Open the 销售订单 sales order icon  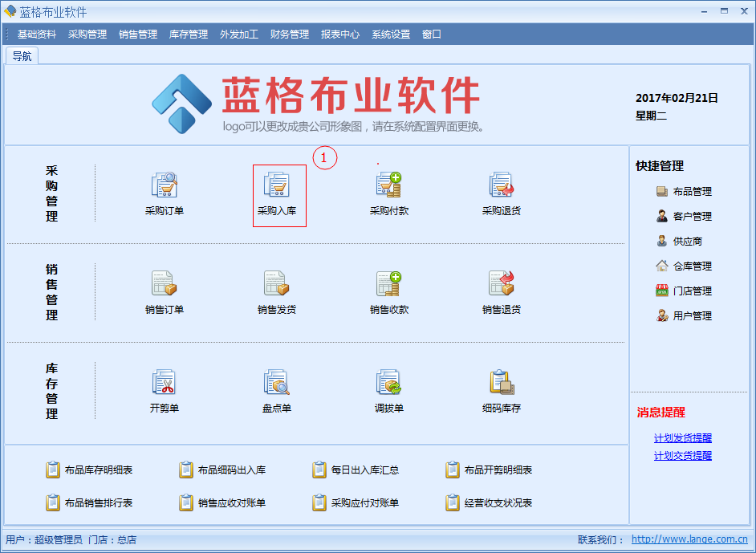pos(165,283)
